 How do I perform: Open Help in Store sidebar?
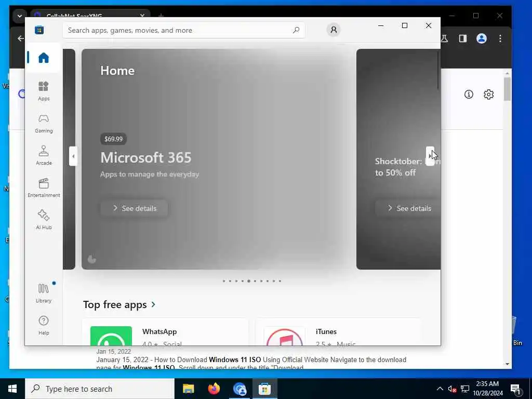pos(44,325)
